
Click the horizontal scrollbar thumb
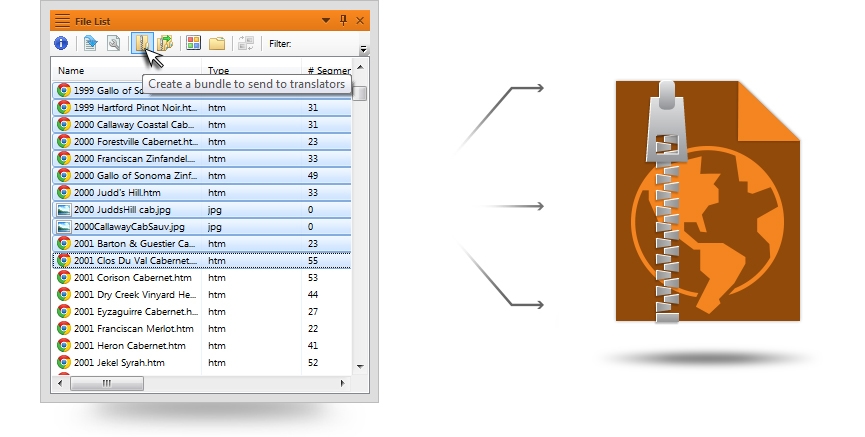tap(107, 383)
